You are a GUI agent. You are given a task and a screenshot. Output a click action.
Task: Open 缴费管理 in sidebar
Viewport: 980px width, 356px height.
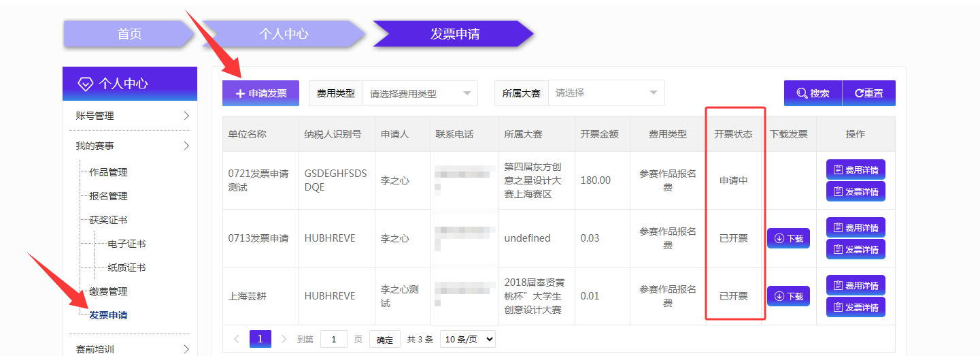pyautogui.click(x=108, y=291)
